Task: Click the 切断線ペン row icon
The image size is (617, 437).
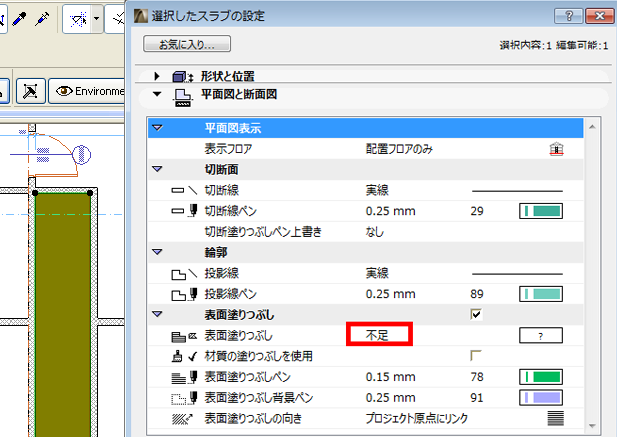Action: coord(184,211)
